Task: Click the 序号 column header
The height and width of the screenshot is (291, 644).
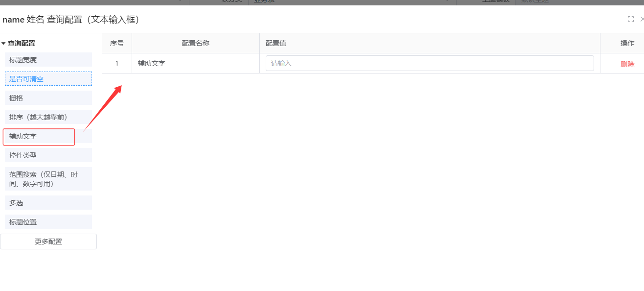Action: [117, 43]
